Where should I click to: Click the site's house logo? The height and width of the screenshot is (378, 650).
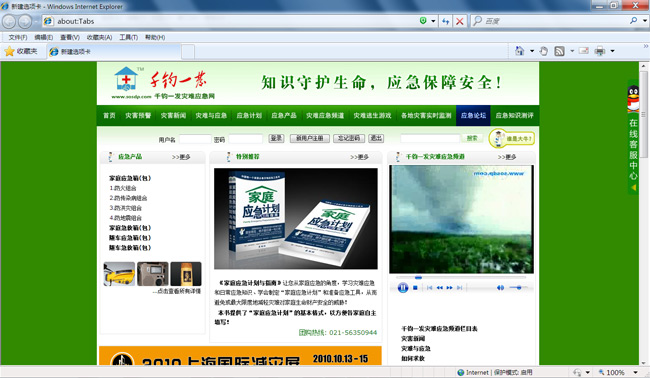126,79
